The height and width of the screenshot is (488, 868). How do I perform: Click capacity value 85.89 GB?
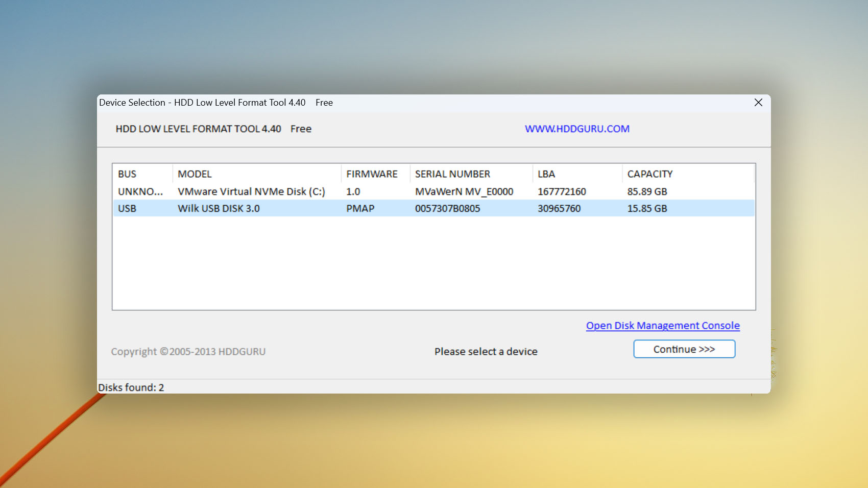point(647,191)
